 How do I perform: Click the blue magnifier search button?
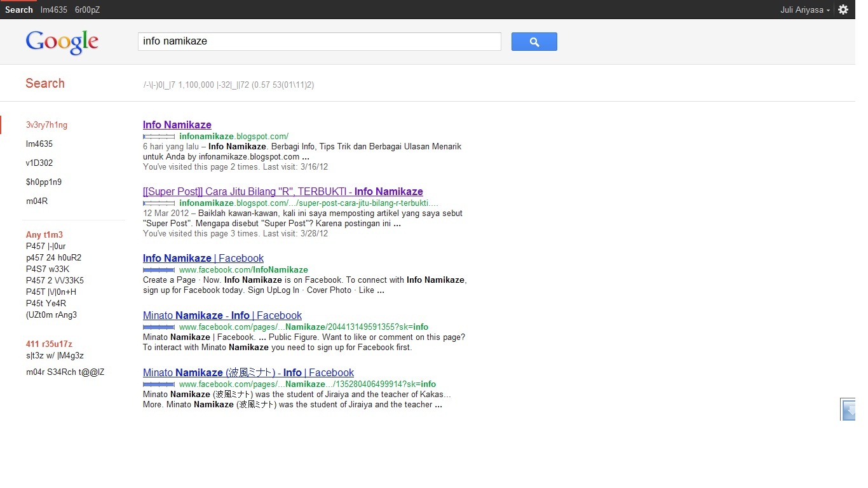coord(534,42)
